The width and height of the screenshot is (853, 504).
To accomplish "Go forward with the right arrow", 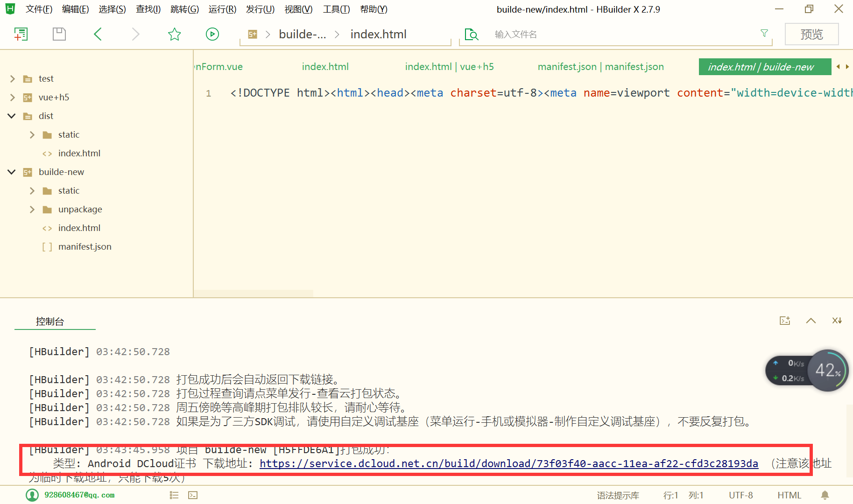I will (x=135, y=34).
